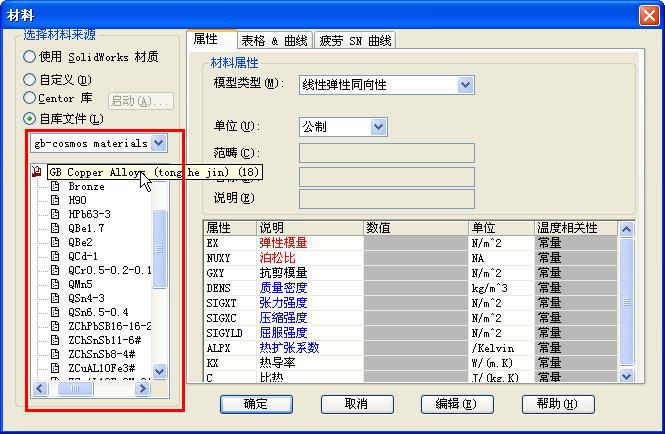665x434 pixels.
Task: Open the 模型类型 dropdown
Action: click(x=465, y=85)
